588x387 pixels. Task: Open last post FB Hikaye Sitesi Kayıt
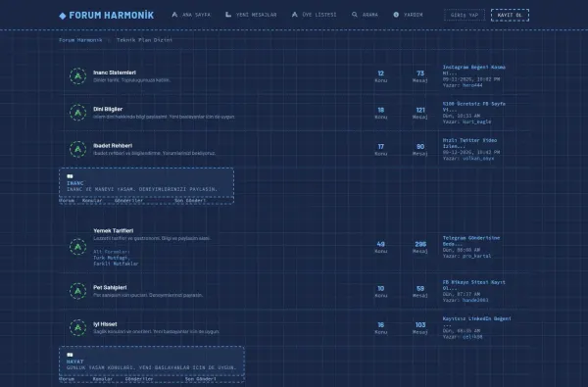coord(474,285)
